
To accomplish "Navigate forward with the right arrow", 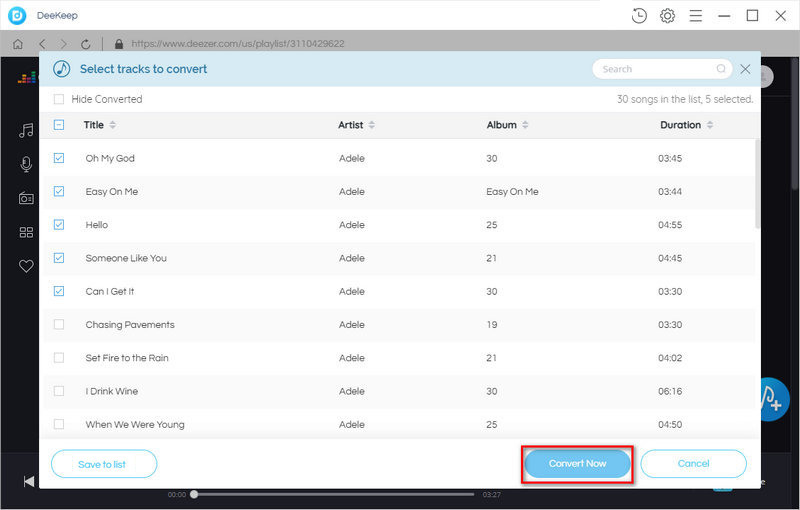I will (63, 44).
